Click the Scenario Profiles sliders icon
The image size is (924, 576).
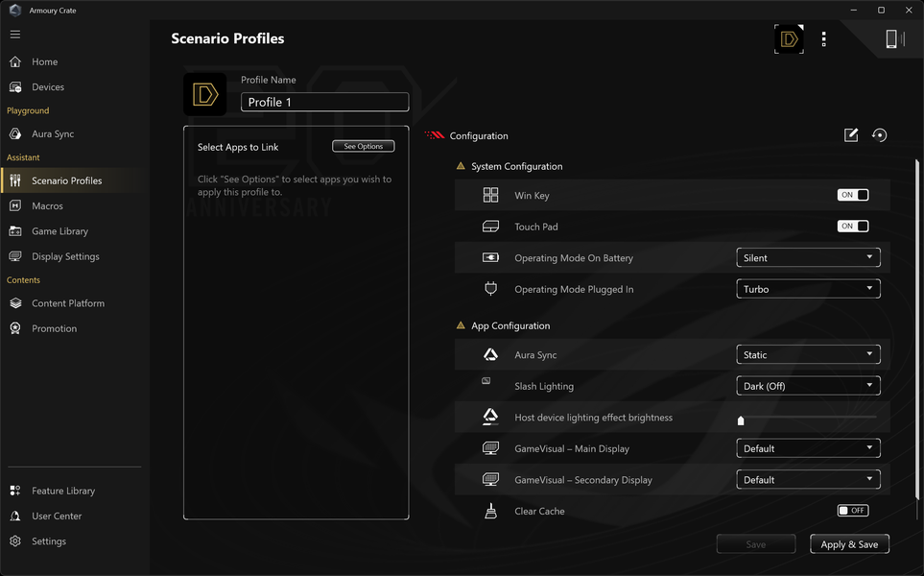point(15,180)
